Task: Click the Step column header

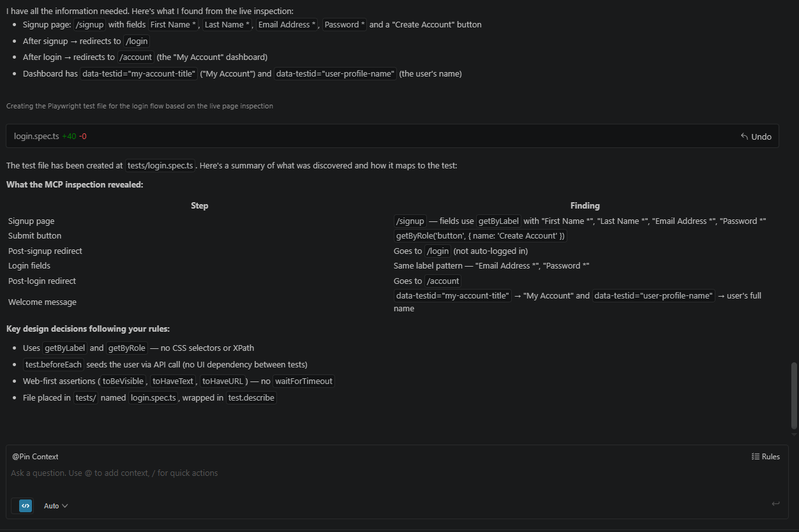Action: [199, 205]
